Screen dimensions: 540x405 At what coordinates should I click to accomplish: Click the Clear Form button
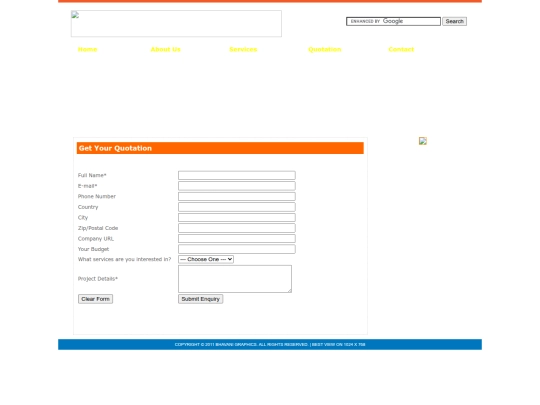95,299
